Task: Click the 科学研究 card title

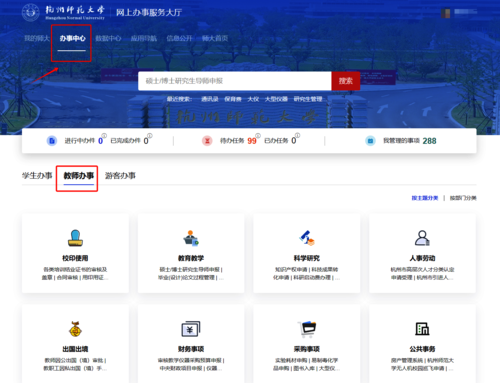Action: (307, 258)
